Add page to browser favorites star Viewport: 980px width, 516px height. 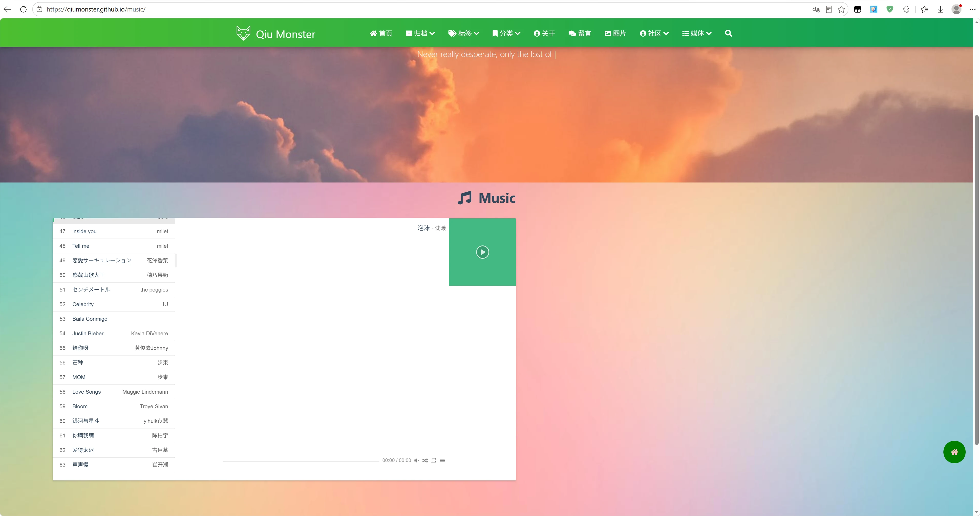(841, 9)
